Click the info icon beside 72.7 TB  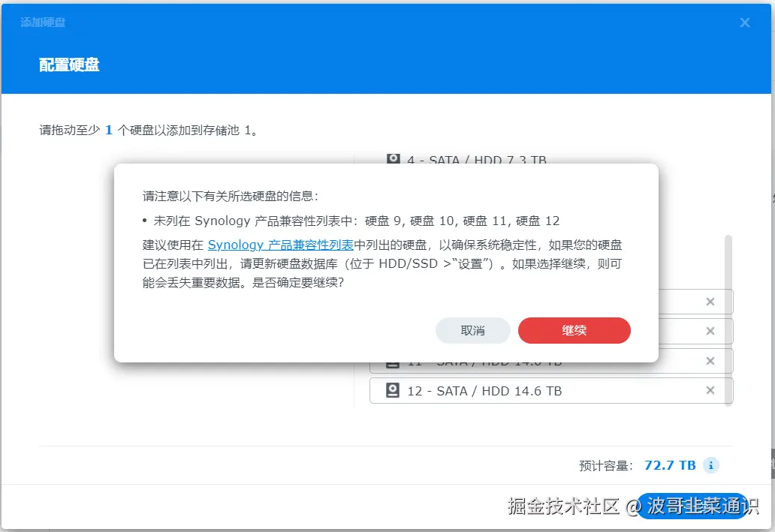[710, 464]
